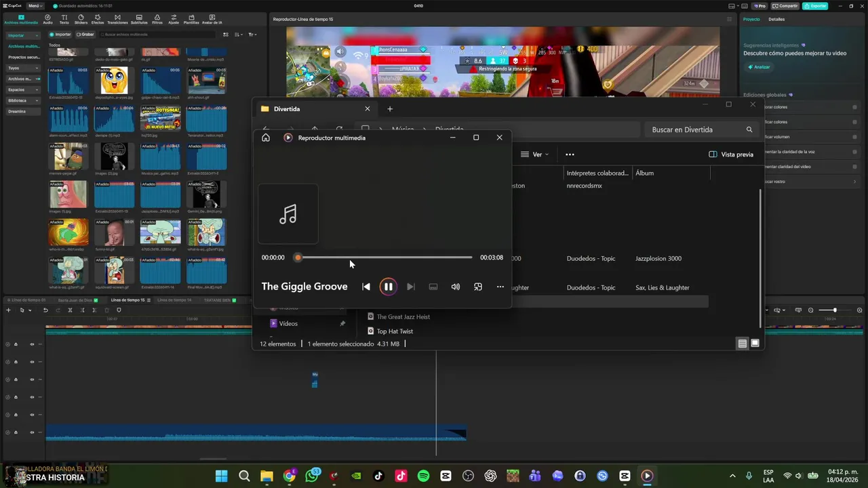Skip to the next track in media player
The width and height of the screenshot is (868, 488).
[410, 287]
